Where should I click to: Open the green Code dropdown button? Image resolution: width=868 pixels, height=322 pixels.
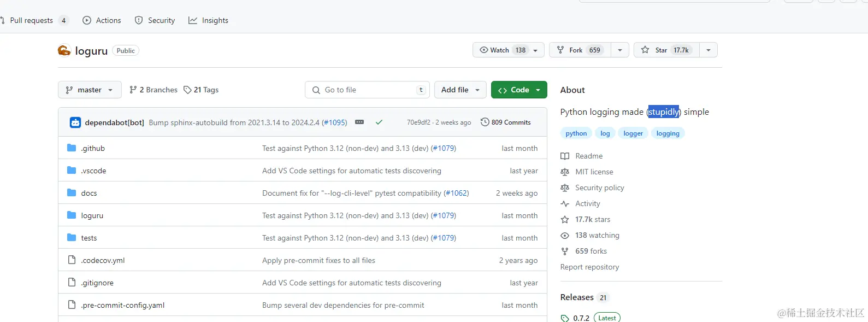[519, 90]
